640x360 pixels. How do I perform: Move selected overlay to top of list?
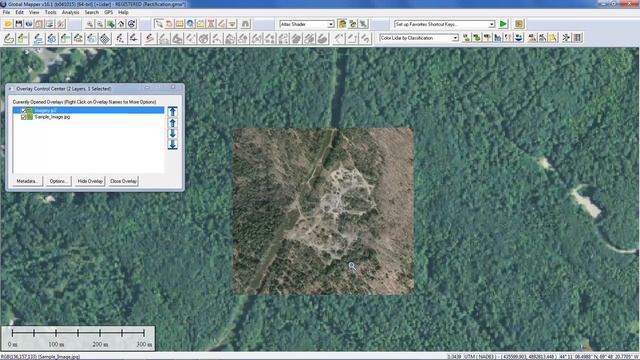tap(173, 112)
